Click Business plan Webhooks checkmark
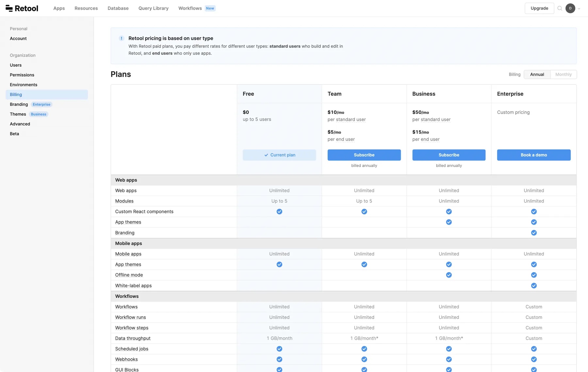Screen dimensions: 588x372 (449, 359)
